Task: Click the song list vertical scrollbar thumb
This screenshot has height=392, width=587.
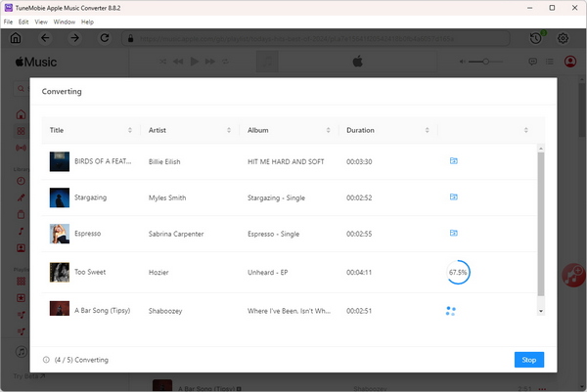Action: click(541, 224)
